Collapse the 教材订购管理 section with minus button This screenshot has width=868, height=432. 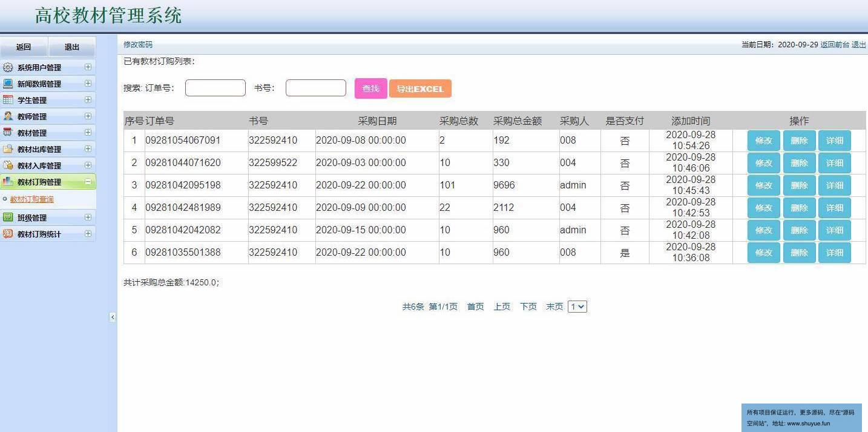(x=88, y=182)
